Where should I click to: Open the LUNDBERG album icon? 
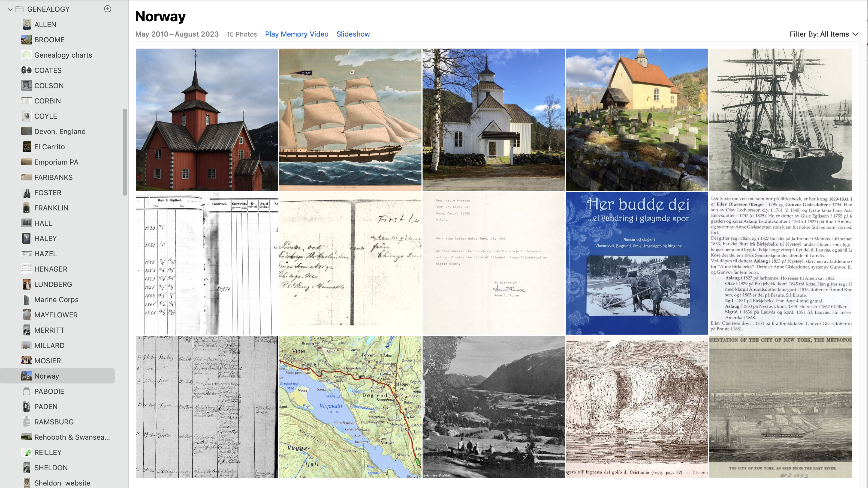click(27, 284)
